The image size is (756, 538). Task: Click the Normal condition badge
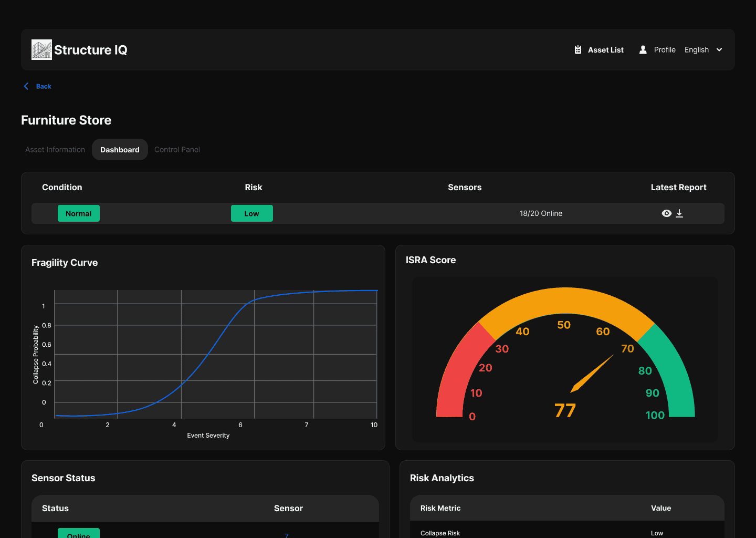(79, 213)
